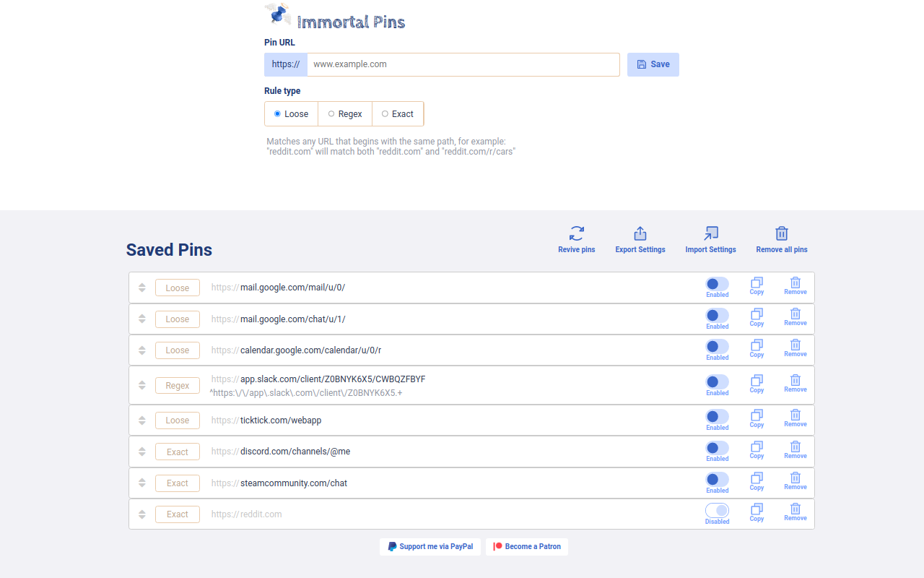This screenshot has height=578, width=924.
Task: Click reorder handle for ticktick.com/webapp row
Action: [x=142, y=420]
